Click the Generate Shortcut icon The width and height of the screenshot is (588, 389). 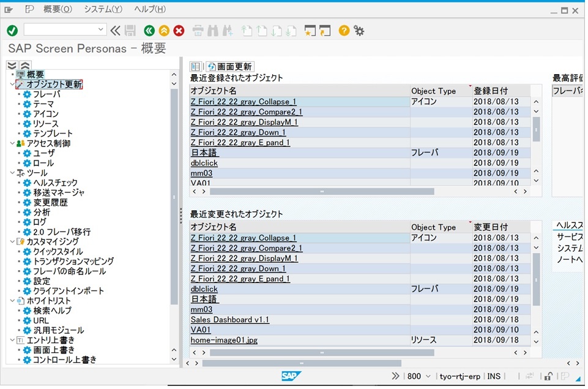pos(325,31)
